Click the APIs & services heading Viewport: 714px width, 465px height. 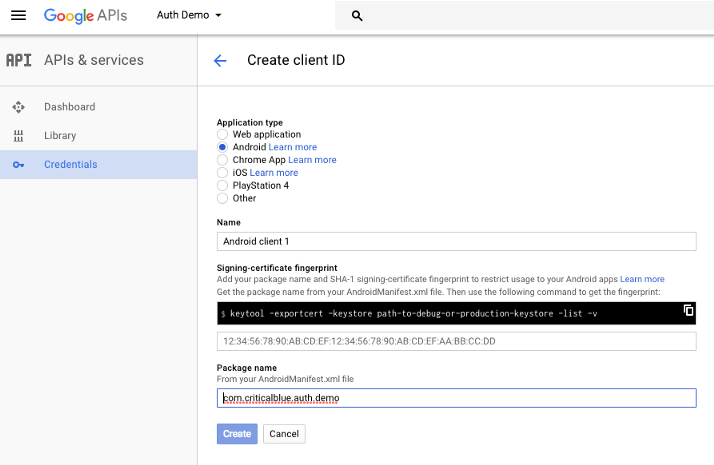(94, 60)
